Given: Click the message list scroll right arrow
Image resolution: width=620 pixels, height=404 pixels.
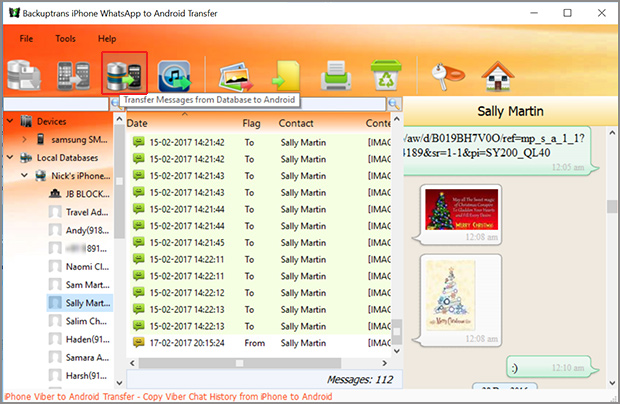Looking at the screenshot, I should (384, 363).
